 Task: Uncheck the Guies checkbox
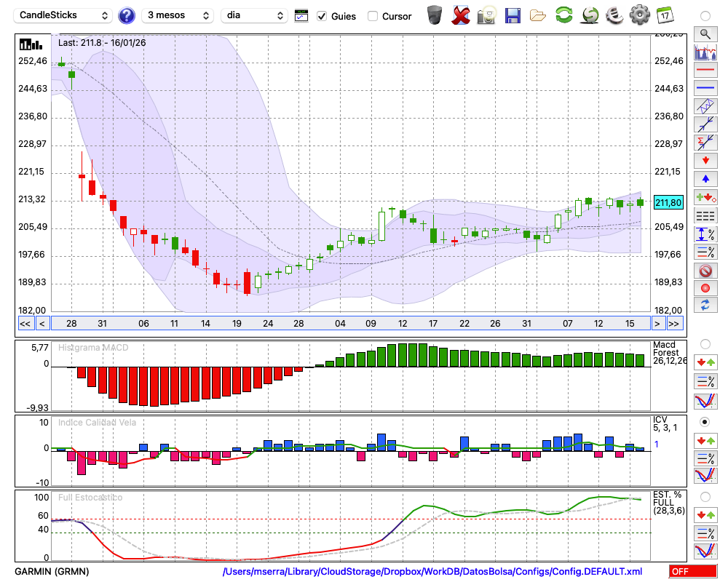[x=322, y=16]
